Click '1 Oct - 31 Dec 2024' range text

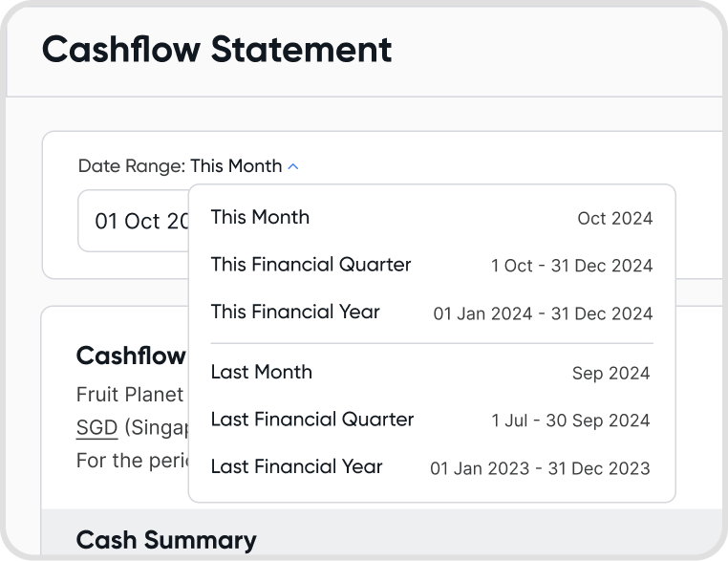(571, 266)
